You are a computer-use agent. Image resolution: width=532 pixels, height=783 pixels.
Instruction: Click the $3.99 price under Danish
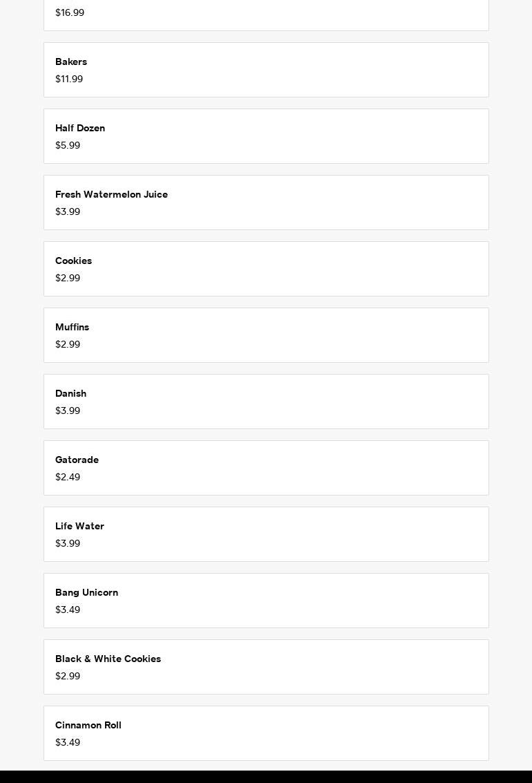[x=68, y=411]
